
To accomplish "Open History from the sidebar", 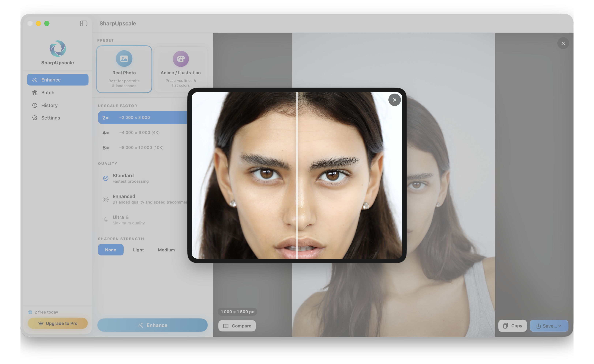I will (x=49, y=105).
